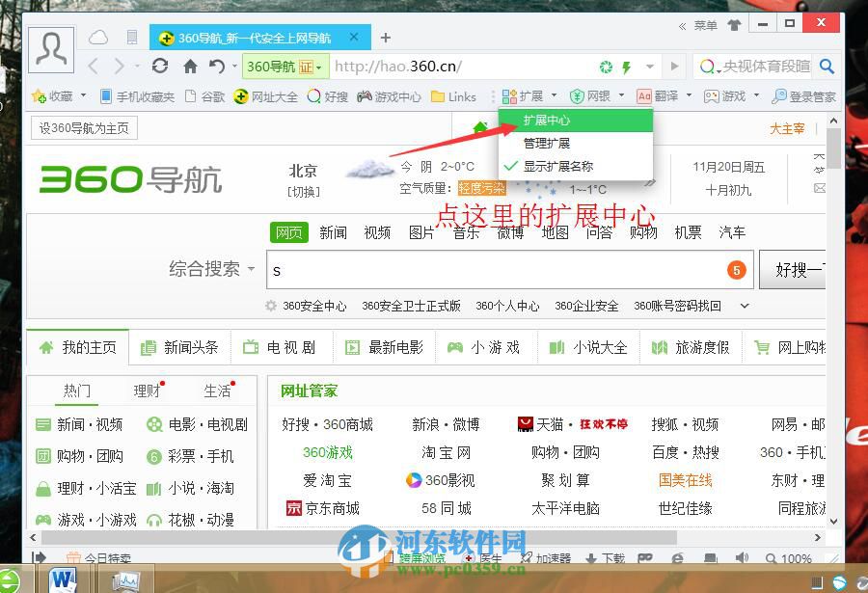Image resolution: width=868 pixels, height=593 pixels.
Task: Expand the 360安全中心 links row chevron
Action: [x=743, y=305]
